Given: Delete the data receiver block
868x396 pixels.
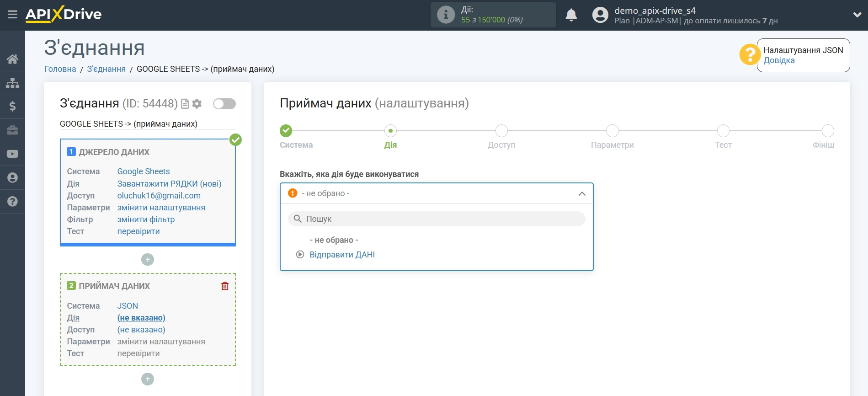Looking at the screenshot, I should (x=225, y=286).
